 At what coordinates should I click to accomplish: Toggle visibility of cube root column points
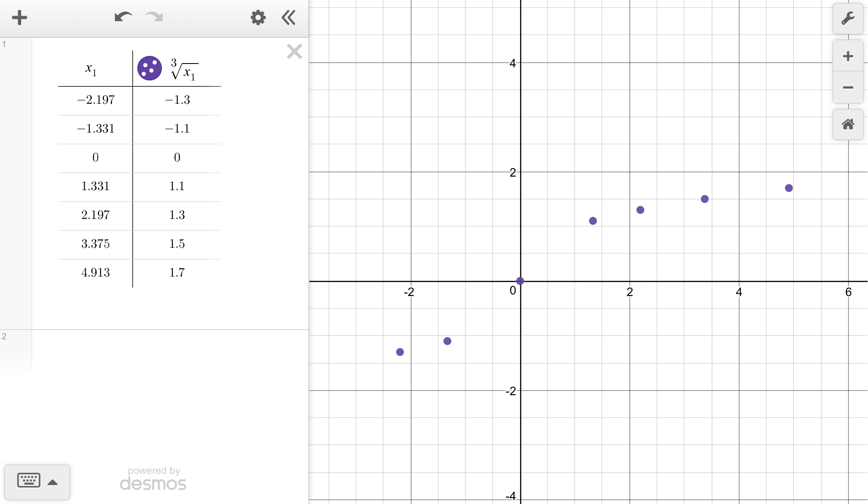149,68
